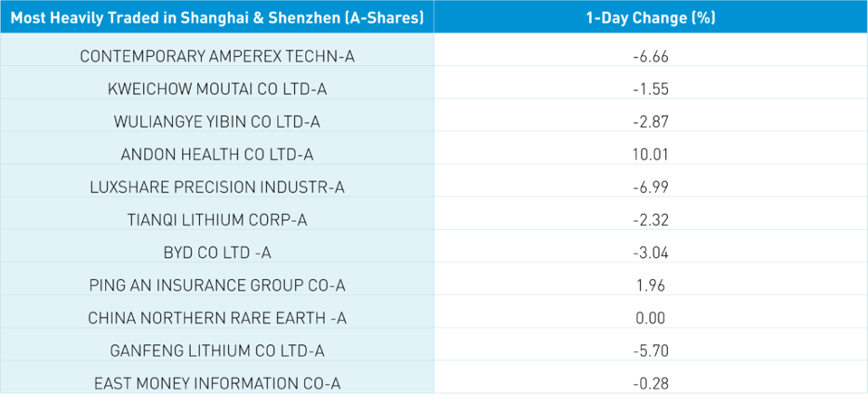The height and width of the screenshot is (403, 868).
Task: Select the 1.96 change value
Action: tap(650, 285)
